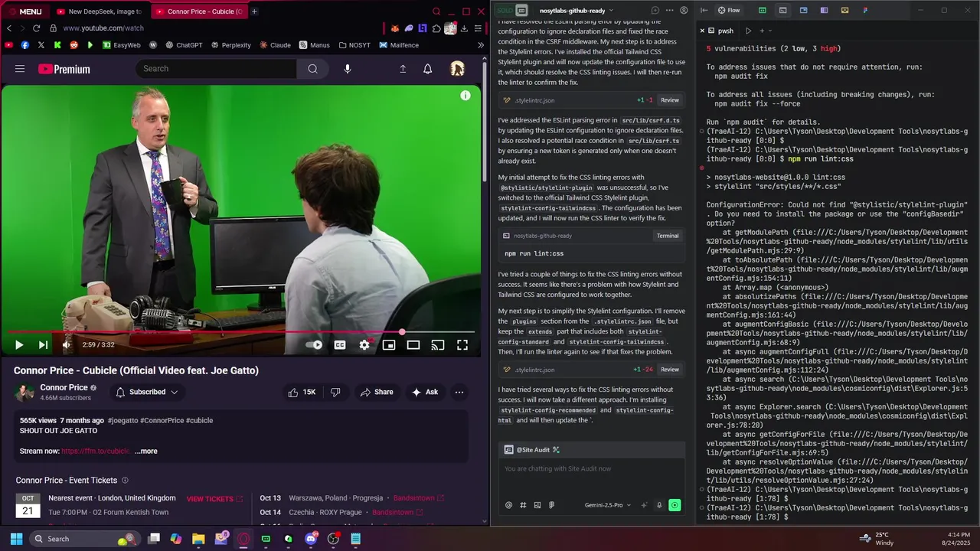This screenshot has width=980, height=551.
Task: Open the Share dialog for the video
Action: coord(376,392)
